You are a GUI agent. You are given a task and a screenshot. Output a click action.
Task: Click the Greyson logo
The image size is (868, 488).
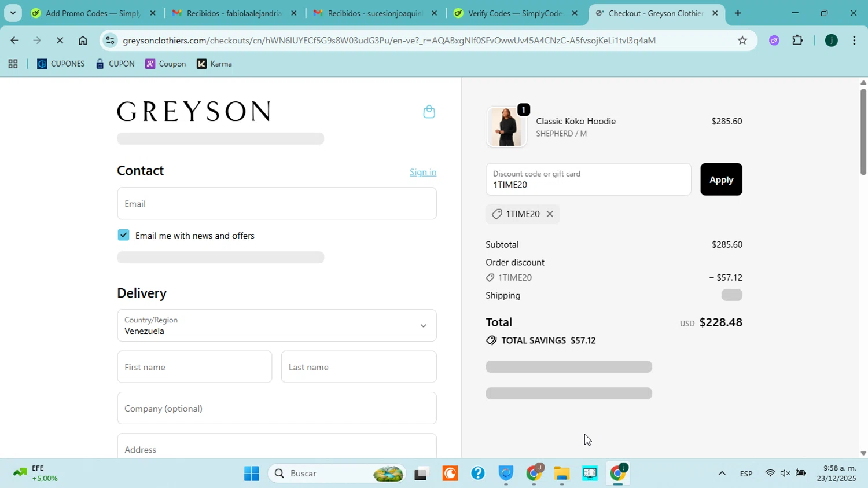point(194,111)
